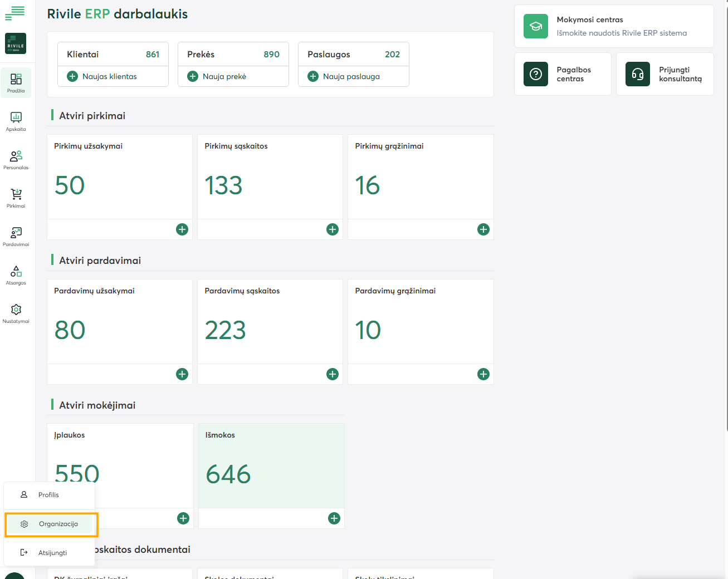
Task: Open the Personalas people sidebar icon
Action: click(16, 157)
